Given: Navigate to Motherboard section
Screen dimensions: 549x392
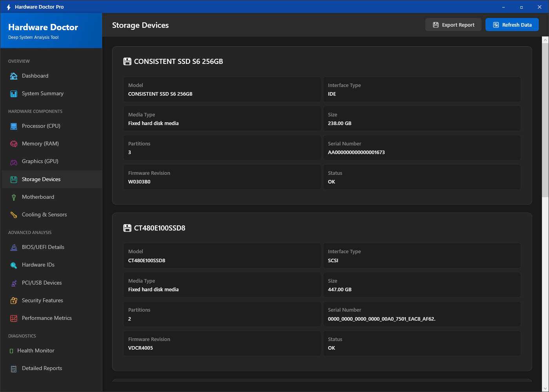Looking at the screenshot, I should pyautogui.click(x=51, y=197).
